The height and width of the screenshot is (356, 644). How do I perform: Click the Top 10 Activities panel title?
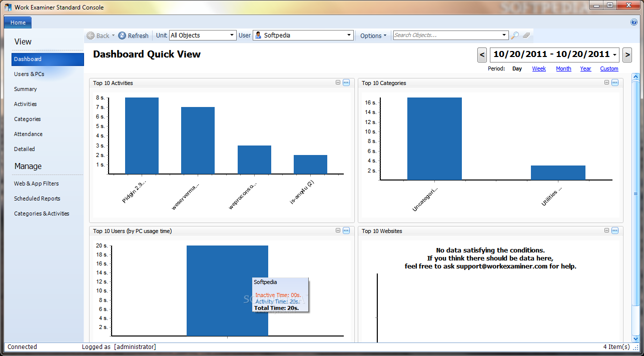tap(113, 83)
